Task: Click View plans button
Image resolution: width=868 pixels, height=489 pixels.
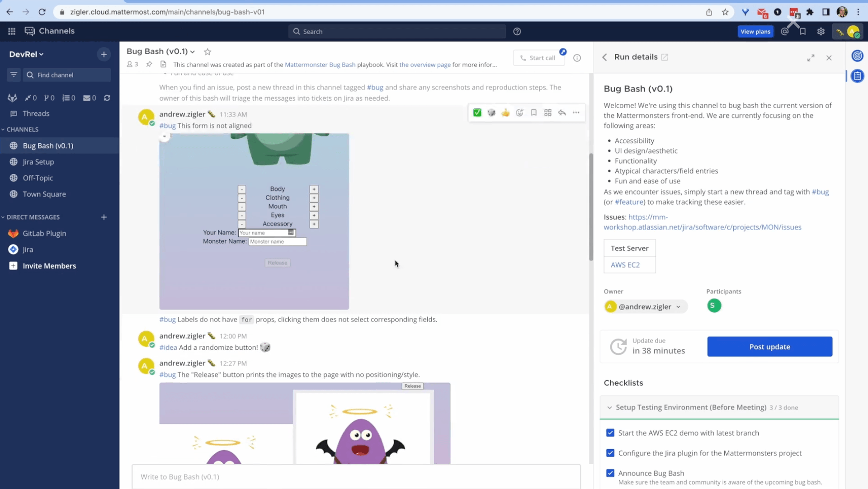Action: (x=755, y=32)
